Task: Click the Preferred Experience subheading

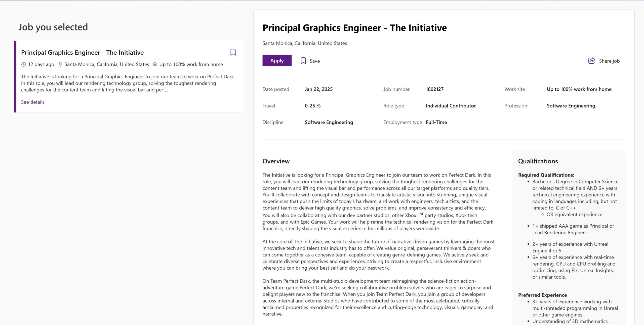Action: 542,295
